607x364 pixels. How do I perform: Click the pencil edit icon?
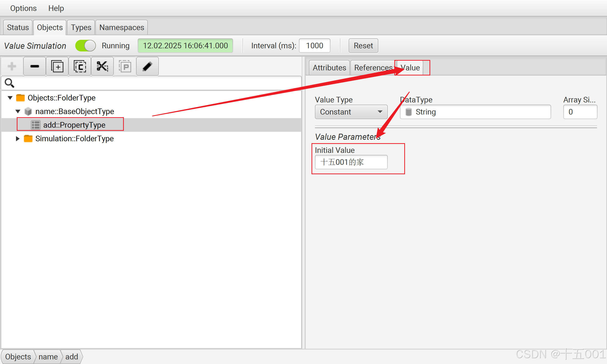(x=147, y=66)
